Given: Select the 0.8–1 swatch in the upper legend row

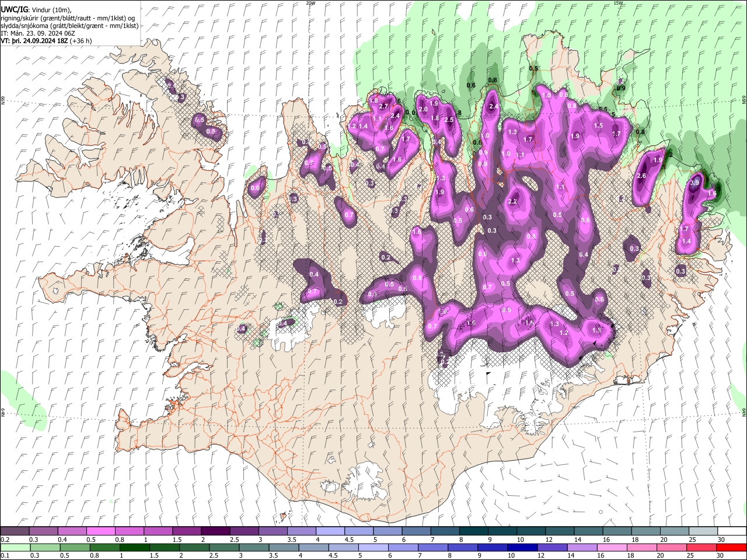Looking at the screenshot, I should point(129,531).
